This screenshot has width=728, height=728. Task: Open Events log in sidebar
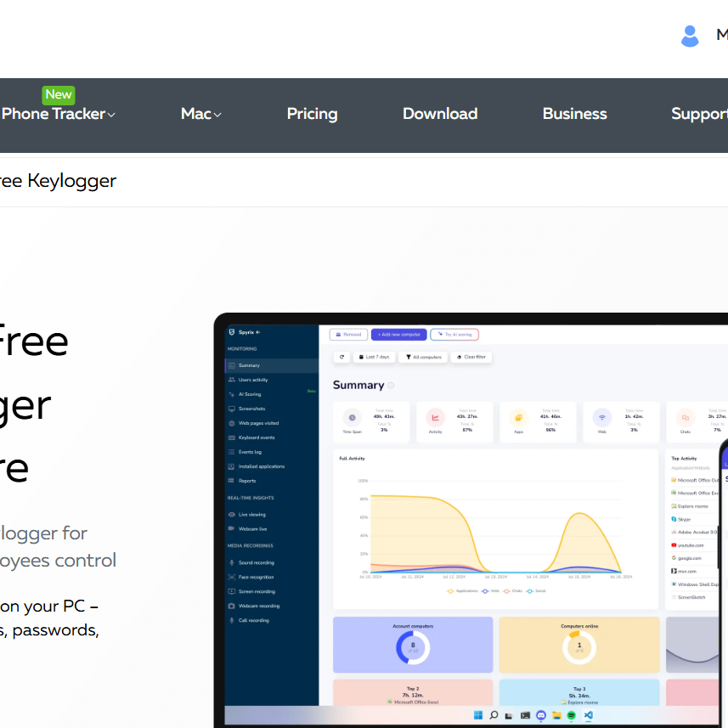pyautogui.click(x=250, y=452)
